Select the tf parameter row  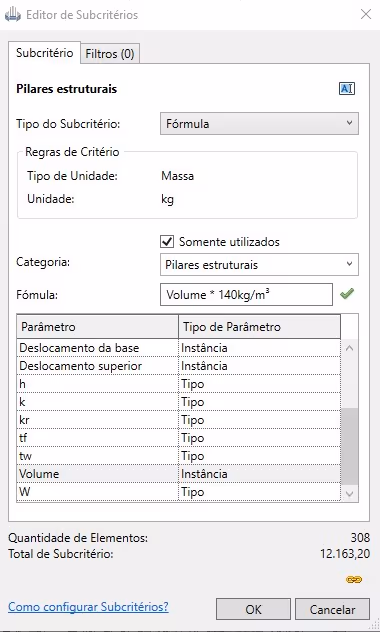tap(179, 438)
